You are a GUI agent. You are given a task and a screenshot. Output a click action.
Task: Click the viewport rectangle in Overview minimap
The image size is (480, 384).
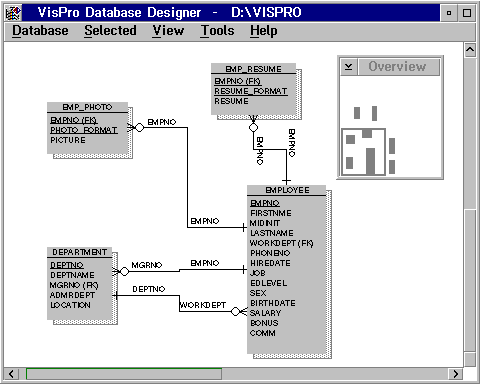coord(363,152)
